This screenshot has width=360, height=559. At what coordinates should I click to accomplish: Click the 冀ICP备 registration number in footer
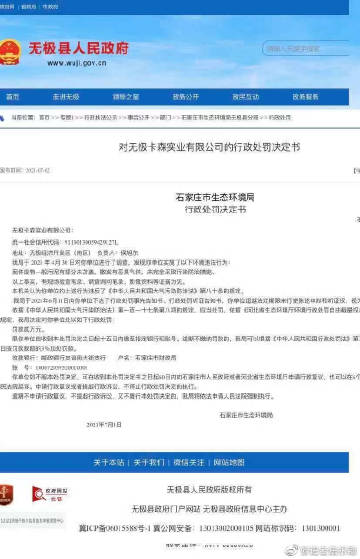pyautogui.click(x=115, y=528)
